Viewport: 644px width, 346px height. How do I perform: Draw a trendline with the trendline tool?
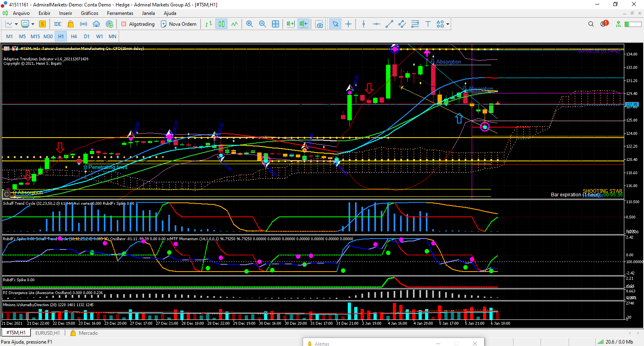pos(389,24)
